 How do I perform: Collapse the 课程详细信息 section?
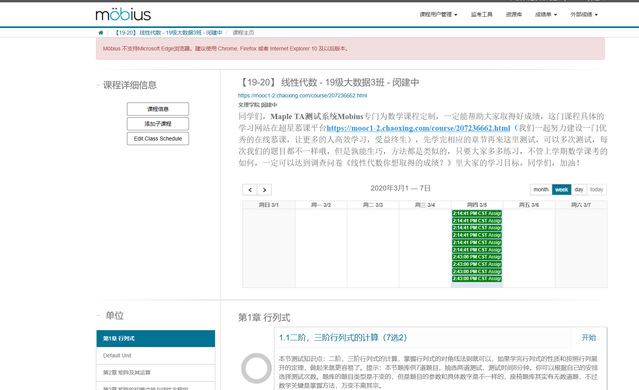click(98, 85)
